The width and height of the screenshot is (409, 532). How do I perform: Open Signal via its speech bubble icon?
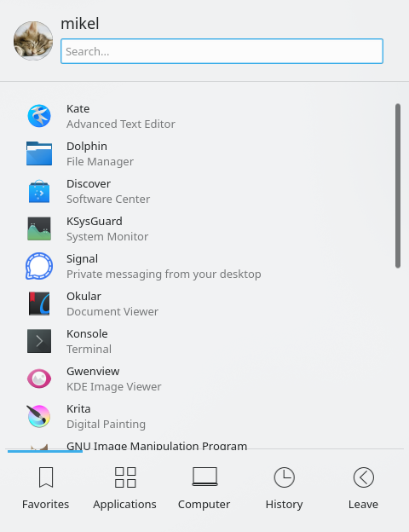[39, 266]
